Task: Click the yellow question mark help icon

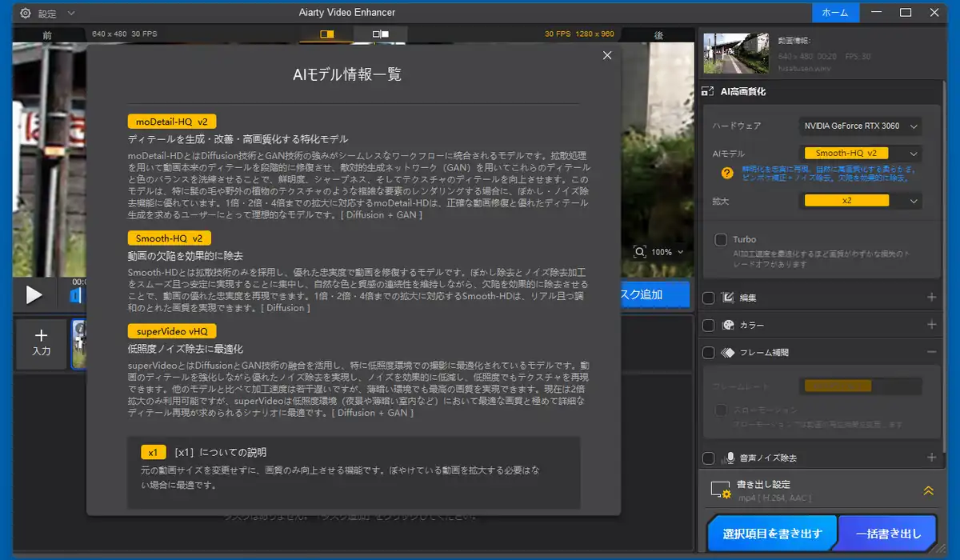Action: pyautogui.click(x=726, y=173)
